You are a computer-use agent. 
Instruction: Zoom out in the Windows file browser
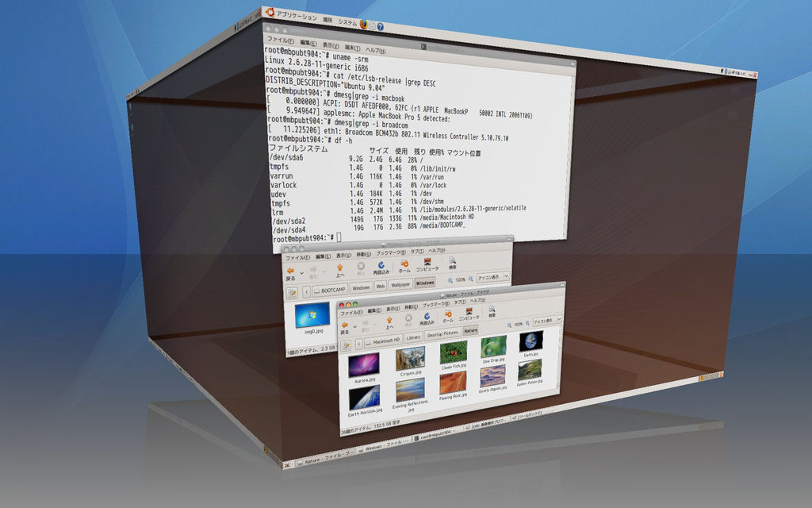450,280
